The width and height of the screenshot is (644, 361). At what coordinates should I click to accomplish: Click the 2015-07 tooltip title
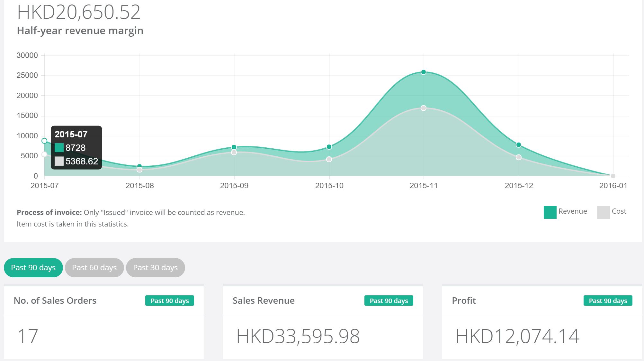pos(71,134)
